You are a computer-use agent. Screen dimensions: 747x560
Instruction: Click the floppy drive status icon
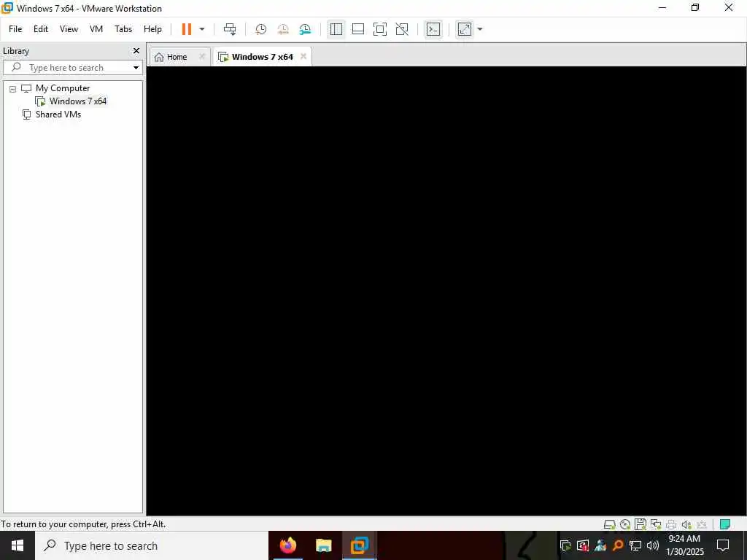pos(640,525)
